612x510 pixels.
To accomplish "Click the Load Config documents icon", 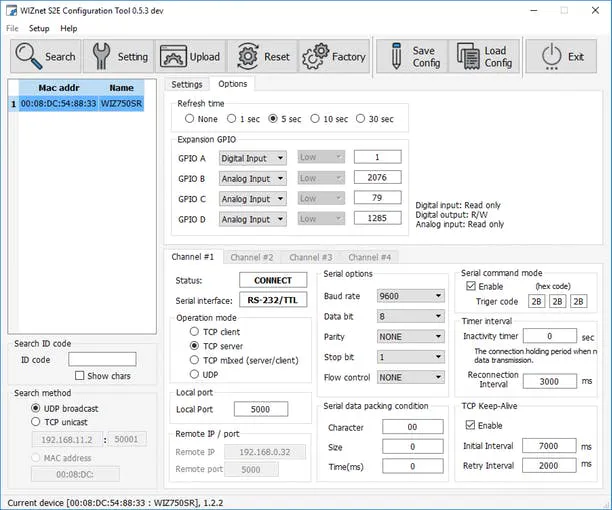I will click(468, 57).
